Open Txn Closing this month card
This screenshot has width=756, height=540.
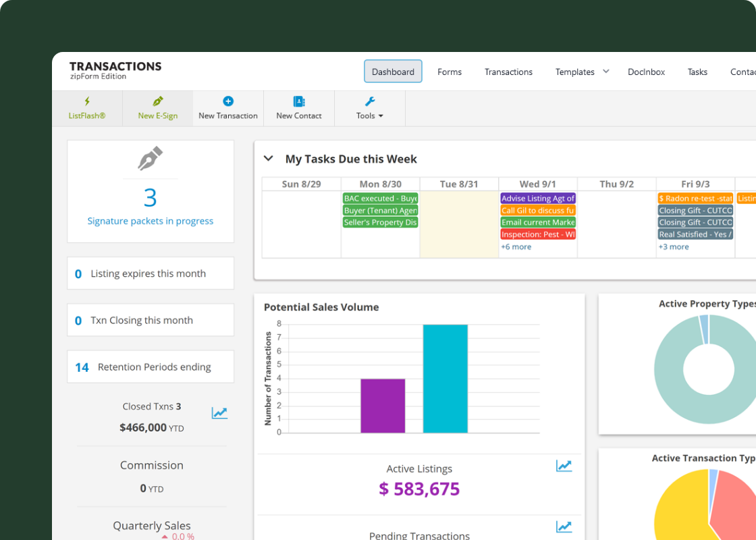pyautogui.click(x=151, y=320)
